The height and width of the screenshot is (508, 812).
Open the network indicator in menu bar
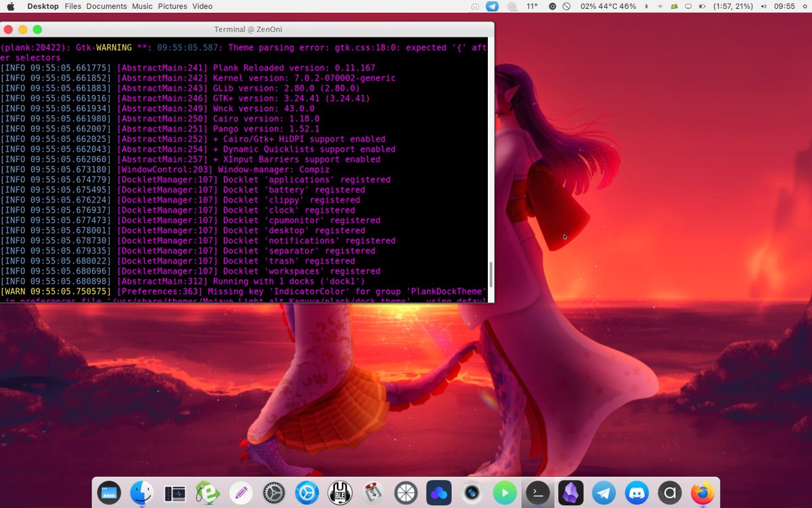pyautogui.click(x=660, y=6)
